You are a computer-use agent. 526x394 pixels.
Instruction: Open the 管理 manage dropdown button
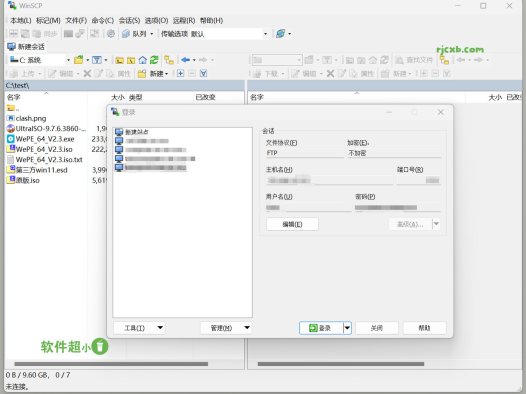coord(226,328)
